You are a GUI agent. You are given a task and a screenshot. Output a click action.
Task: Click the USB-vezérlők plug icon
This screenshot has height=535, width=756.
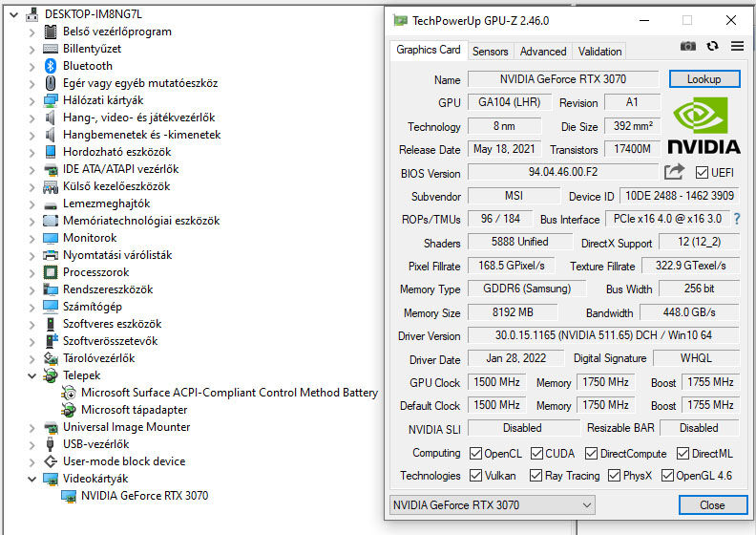(51, 444)
